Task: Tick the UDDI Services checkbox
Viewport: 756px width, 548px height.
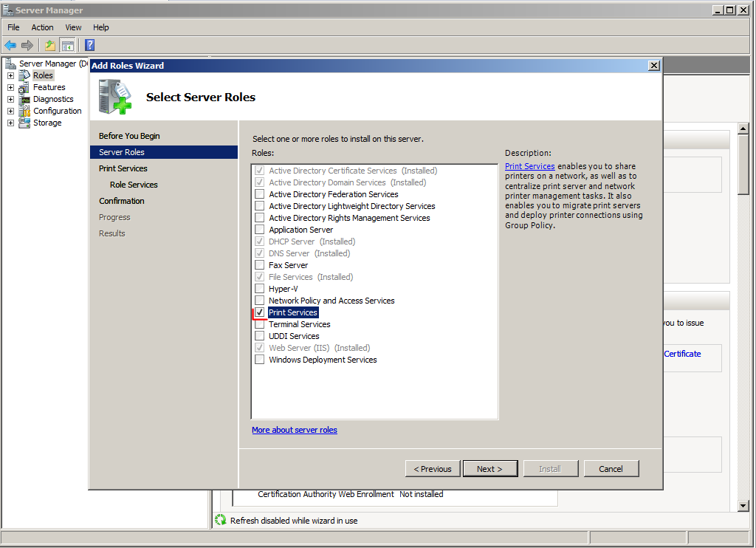Action: (259, 336)
